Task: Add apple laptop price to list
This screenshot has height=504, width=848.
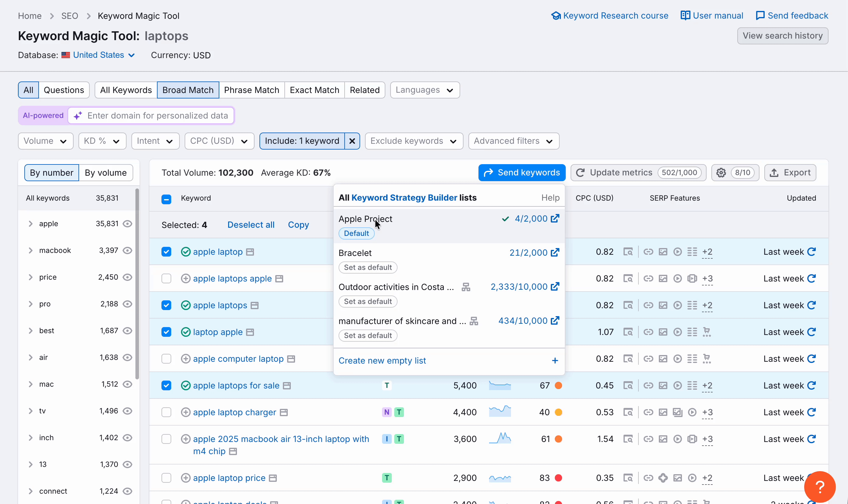Action: click(186, 478)
